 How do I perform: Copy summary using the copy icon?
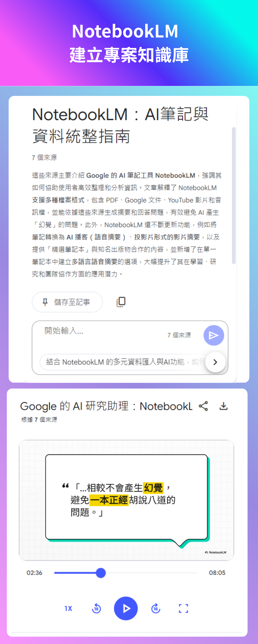click(x=121, y=302)
